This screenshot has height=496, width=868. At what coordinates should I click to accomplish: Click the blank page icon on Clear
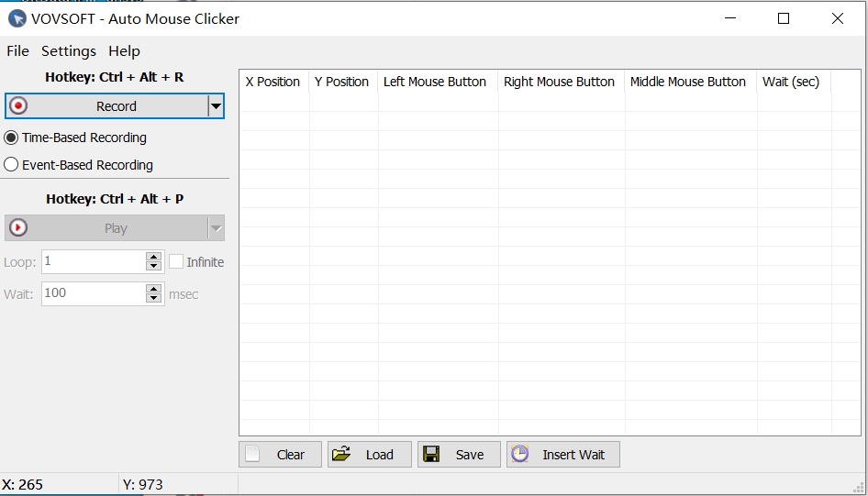252,454
